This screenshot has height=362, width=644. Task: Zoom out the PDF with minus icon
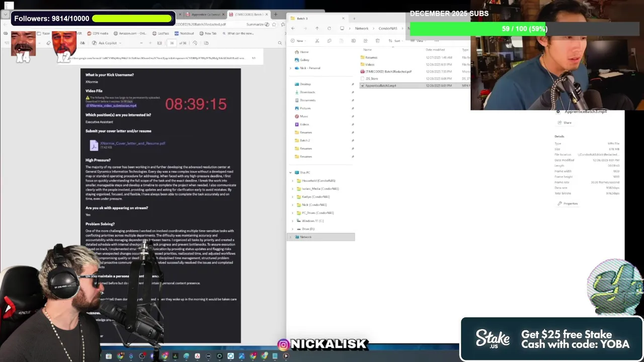pos(141,43)
